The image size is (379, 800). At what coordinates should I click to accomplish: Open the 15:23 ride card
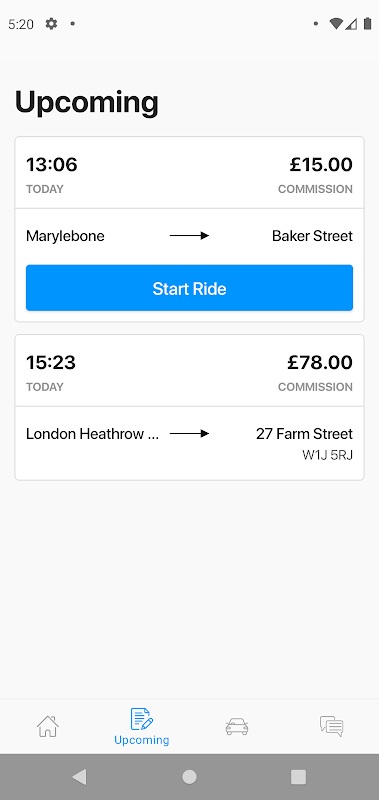[189, 407]
